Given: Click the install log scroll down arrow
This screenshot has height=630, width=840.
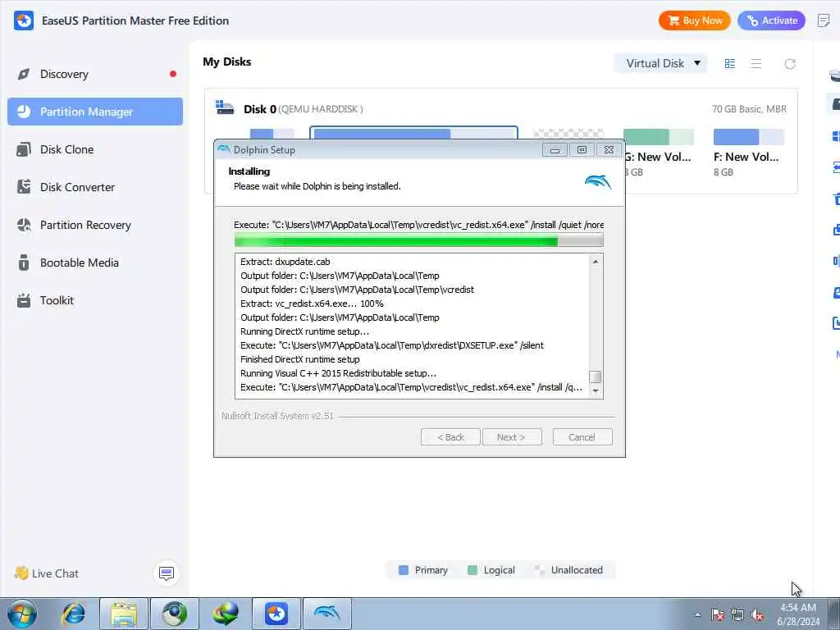Looking at the screenshot, I should (x=596, y=391).
